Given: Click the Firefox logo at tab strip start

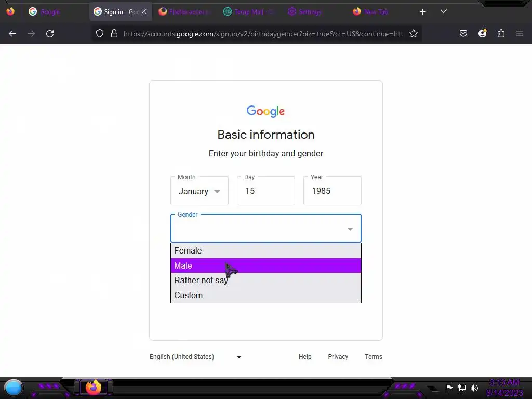Looking at the screenshot, I should 10,11.
